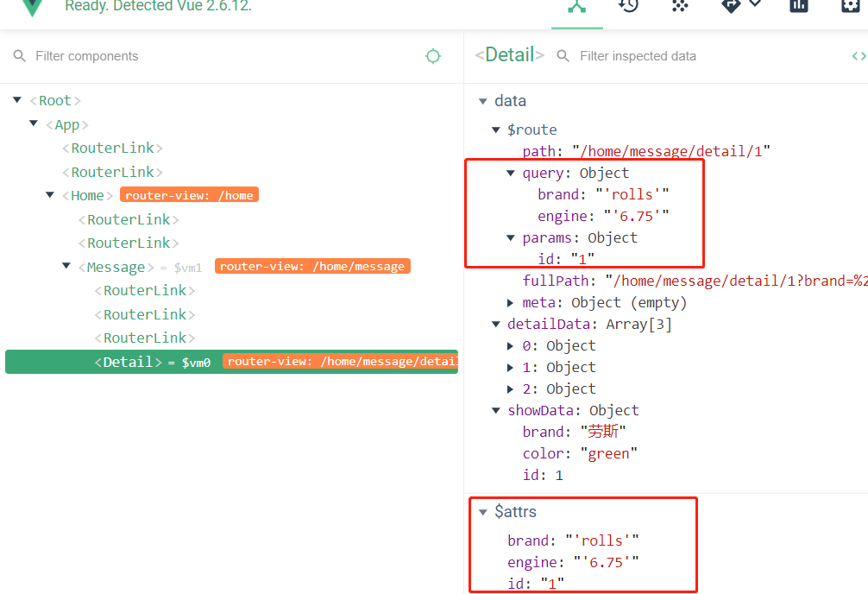Image resolution: width=868 pixels, height=594 pixels.
Task: Select last RouterLink under Message
Action: point(145,338)
